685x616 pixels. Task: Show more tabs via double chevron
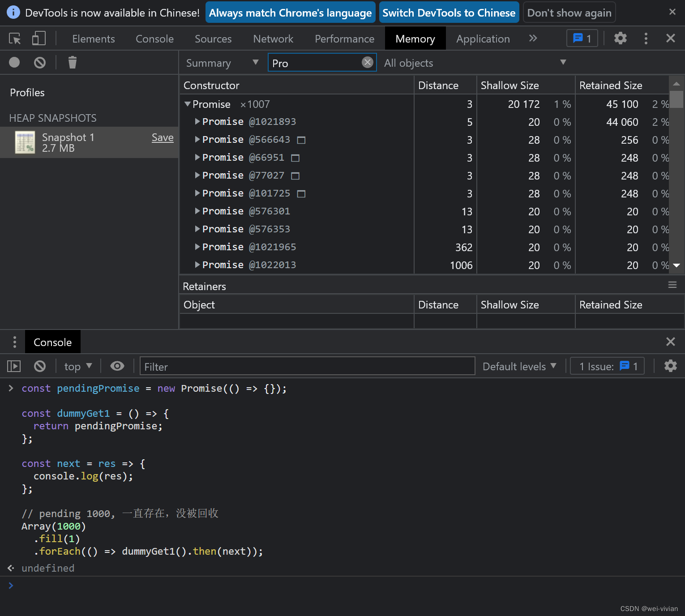point(533,38)
